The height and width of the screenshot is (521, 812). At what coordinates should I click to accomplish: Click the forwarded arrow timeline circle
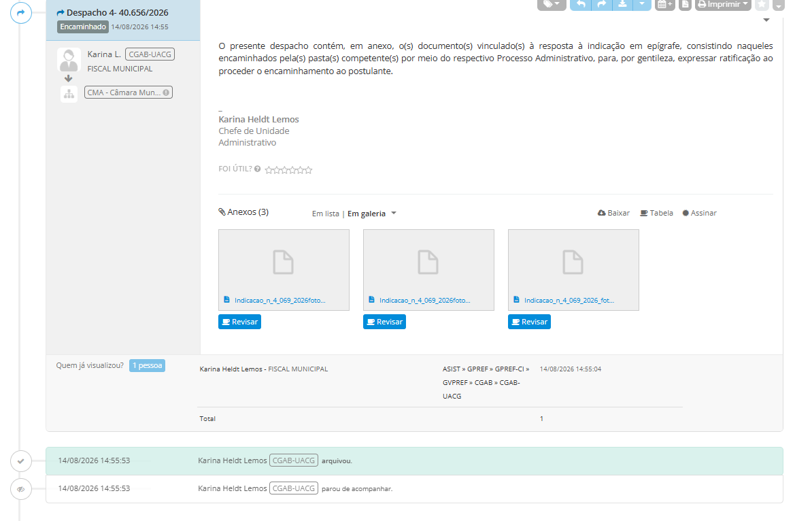click(20, 13)
